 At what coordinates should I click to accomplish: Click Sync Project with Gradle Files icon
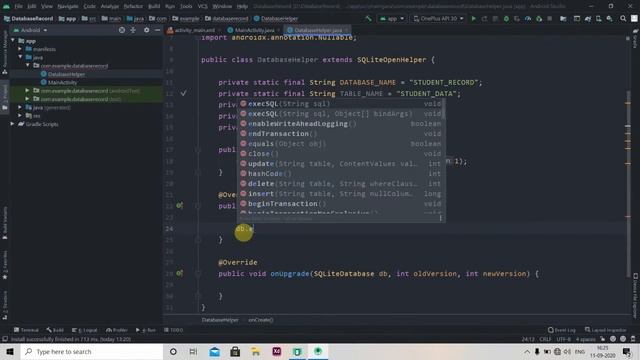[588, 19]
